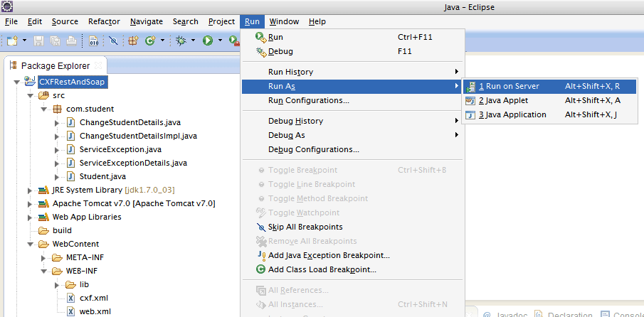Open the Run History submenu
The width and height of the screenshot is (644, 317).
pos(290,72)
